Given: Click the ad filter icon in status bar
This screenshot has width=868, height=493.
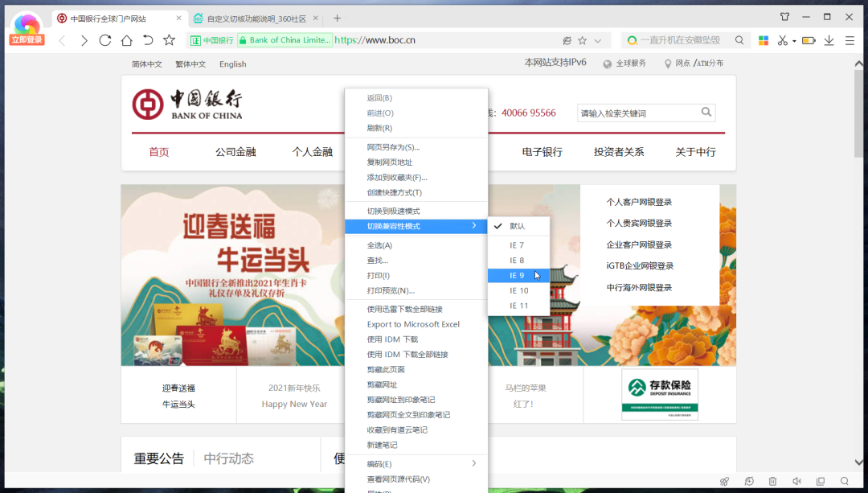Looking at the screenshot, I should point(749,482).
